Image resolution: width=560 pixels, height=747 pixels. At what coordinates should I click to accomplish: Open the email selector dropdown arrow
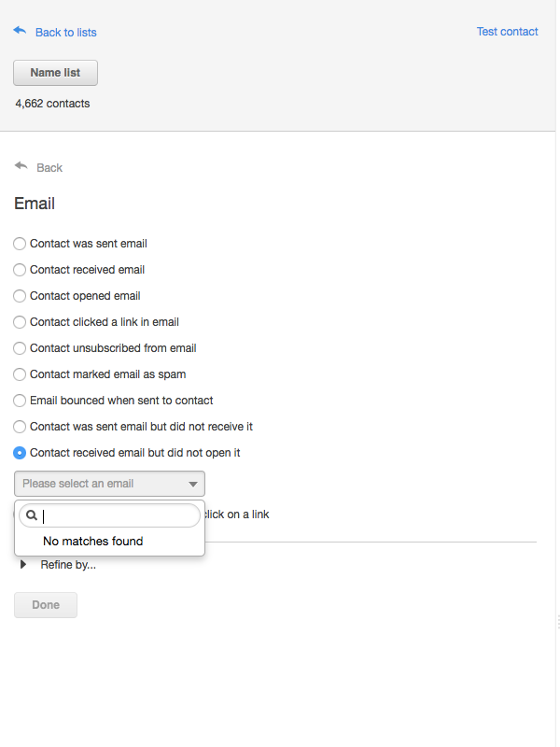point(193,484)
